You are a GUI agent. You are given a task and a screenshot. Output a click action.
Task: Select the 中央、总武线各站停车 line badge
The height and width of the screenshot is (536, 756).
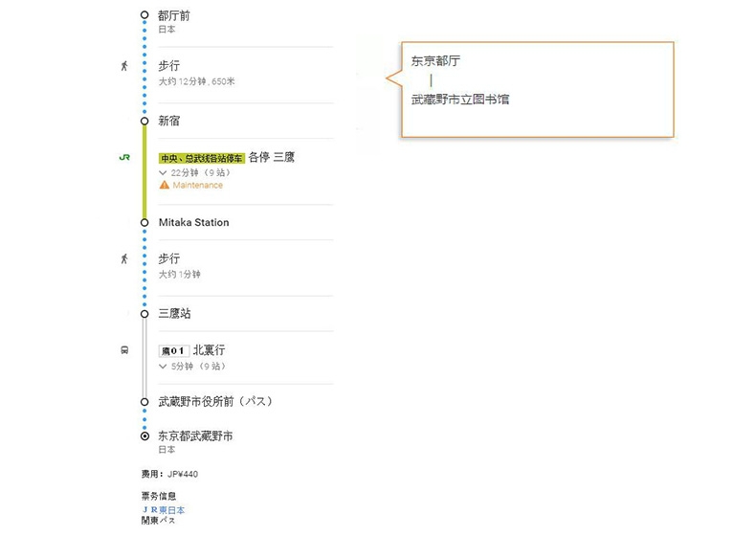coord(202,158)
